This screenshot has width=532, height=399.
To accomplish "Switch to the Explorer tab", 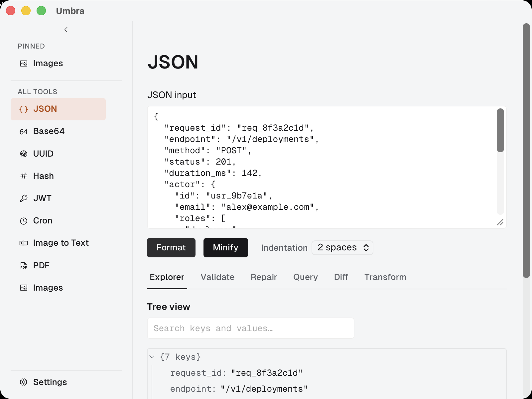I will tap(167, 277).
